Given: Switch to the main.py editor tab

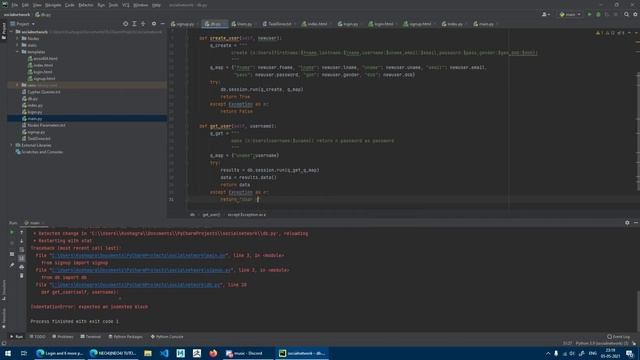Looking at the screenshot, I should 484,24.
